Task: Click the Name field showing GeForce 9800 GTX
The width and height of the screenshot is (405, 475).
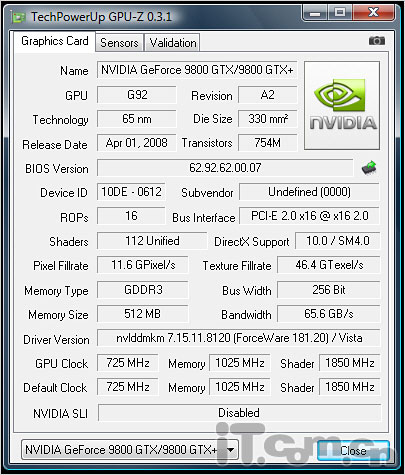Action: click(x=197, y=70)
